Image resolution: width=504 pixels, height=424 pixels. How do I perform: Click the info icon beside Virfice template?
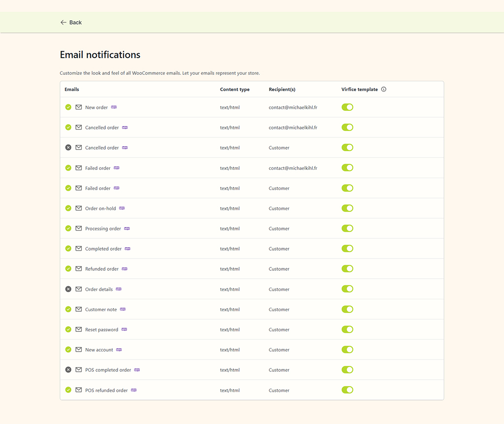click(384, 90)
